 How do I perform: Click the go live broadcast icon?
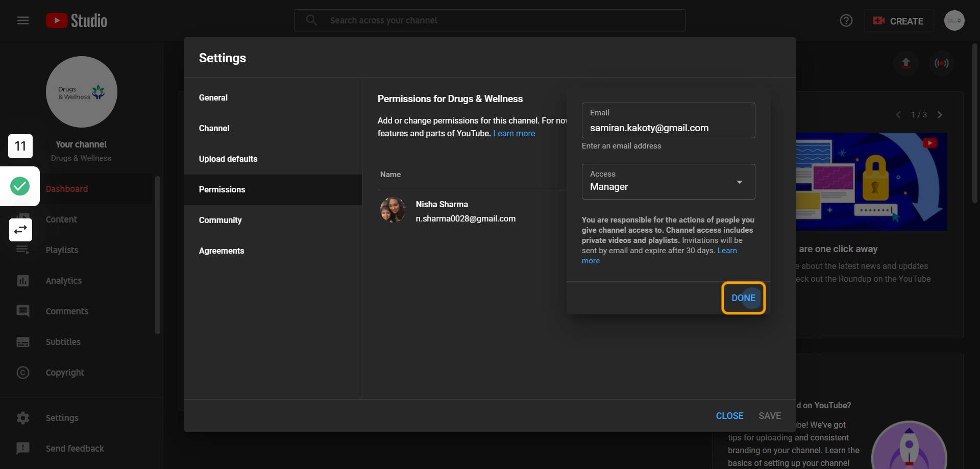click(942, 63)
